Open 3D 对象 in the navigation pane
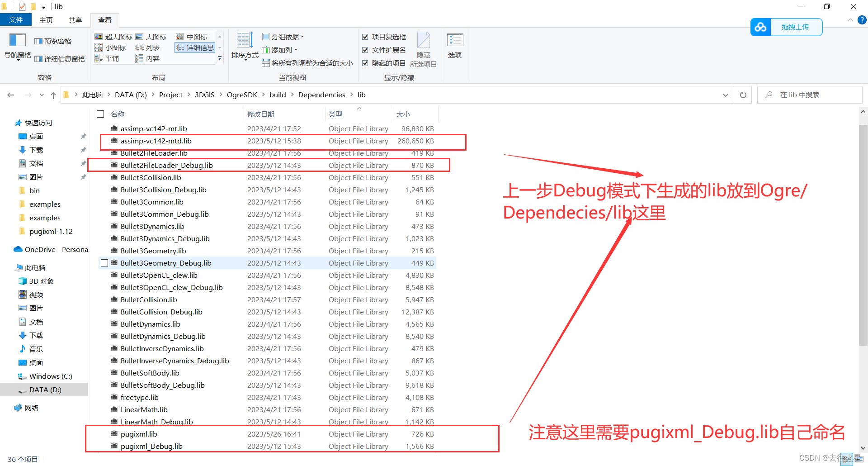 [x=36, y=281]
